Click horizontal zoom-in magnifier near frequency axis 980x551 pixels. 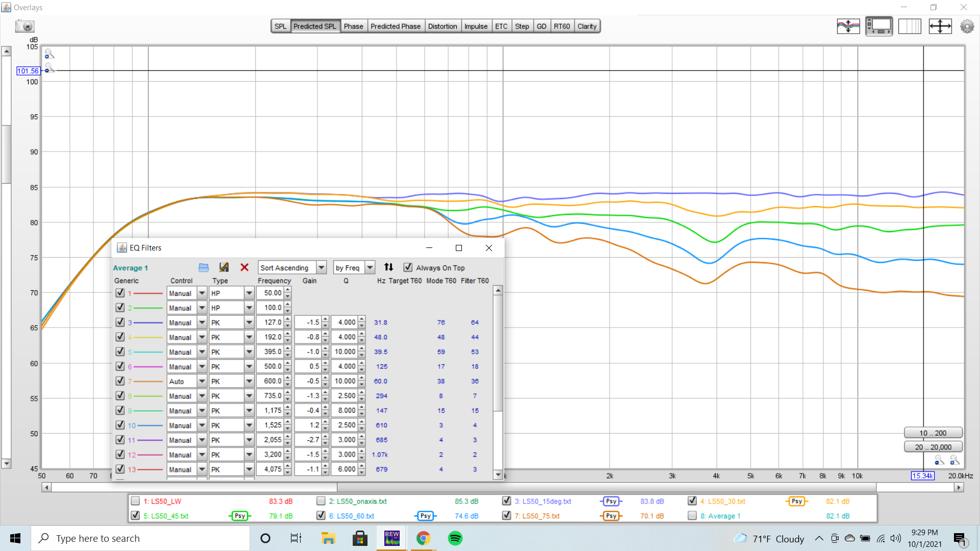tap(954, 461)
